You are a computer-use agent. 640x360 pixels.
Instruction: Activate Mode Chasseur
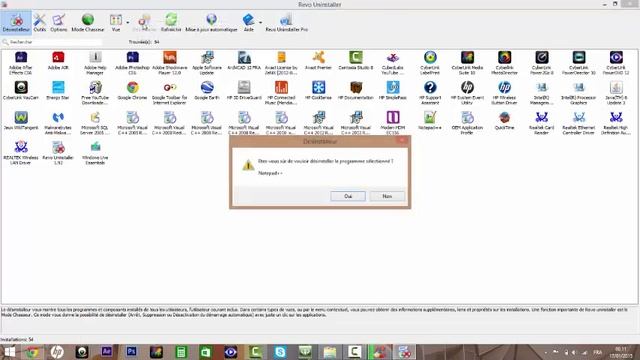[x=88, y=22]
